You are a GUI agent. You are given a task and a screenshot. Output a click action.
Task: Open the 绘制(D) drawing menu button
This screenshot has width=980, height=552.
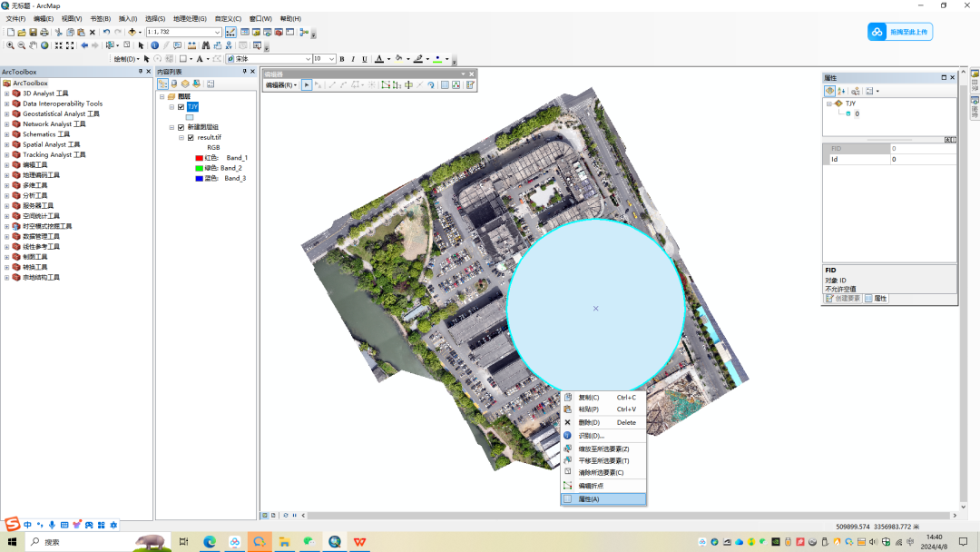pos(126,59)
